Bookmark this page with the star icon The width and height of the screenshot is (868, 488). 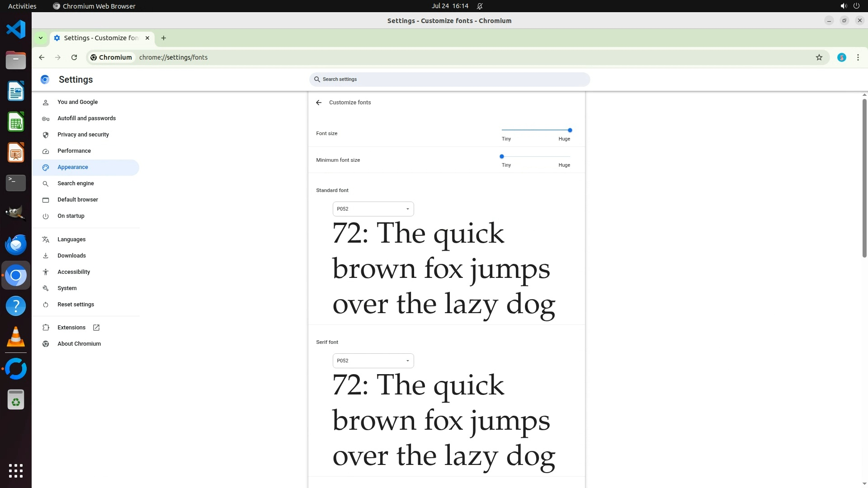point(819,57)
